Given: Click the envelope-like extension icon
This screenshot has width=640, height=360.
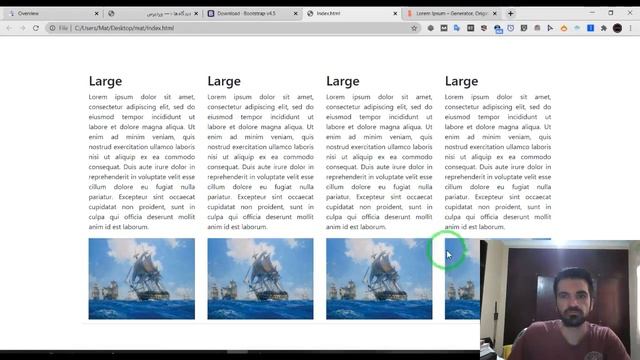Looking at the screenshot, I should point(444,28).
